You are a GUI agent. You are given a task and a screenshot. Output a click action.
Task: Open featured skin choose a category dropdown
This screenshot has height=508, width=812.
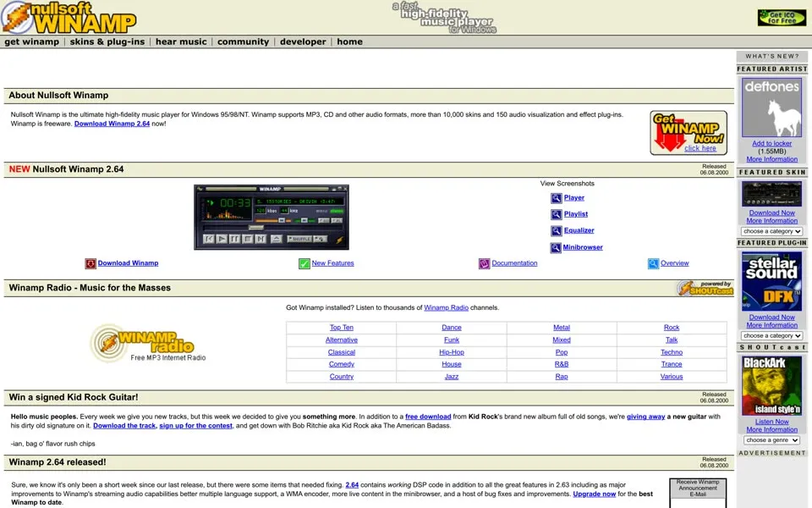[771, 231]
